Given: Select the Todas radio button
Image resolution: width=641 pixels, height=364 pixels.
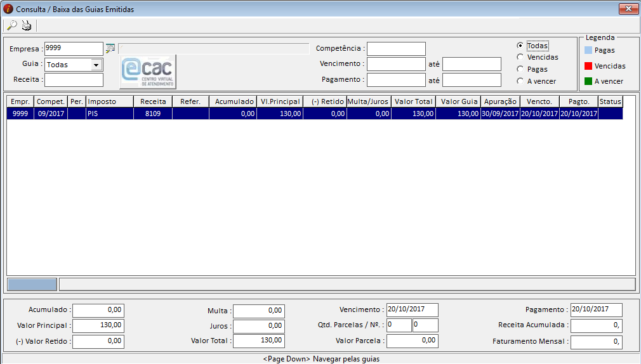Looking at the screenshot, I should tap(520, 46).
